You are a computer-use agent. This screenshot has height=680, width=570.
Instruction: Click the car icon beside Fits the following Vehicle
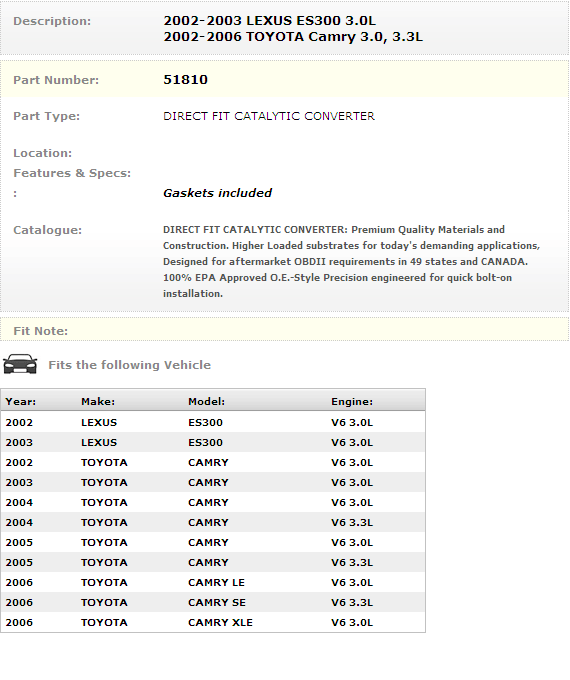pos(20,364)
